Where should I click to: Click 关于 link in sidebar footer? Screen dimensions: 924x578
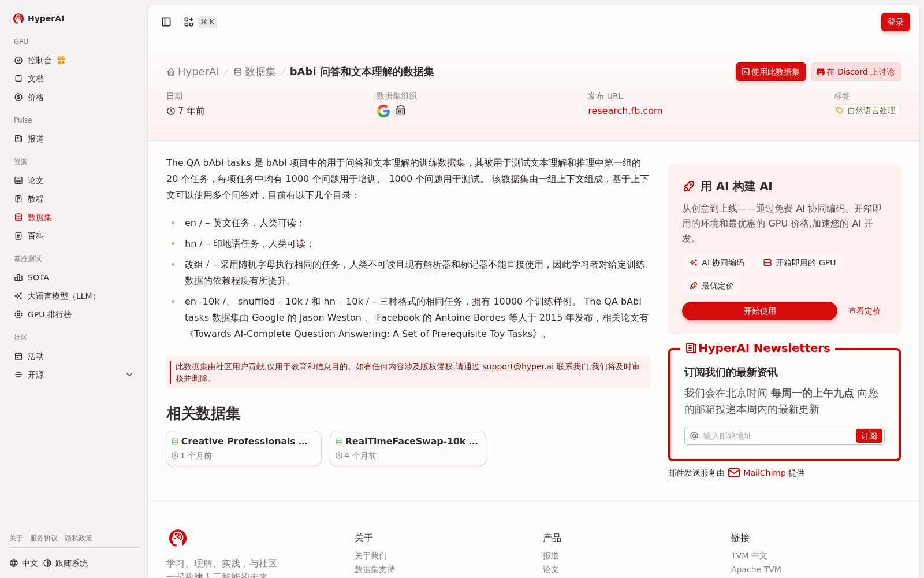[x=16, y=538]
